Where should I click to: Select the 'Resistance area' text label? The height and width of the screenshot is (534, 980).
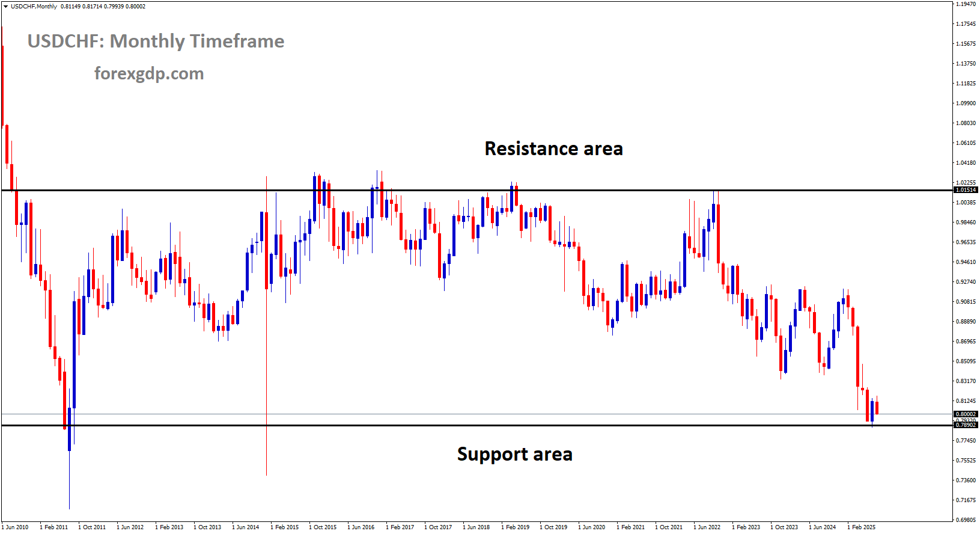click(x=553, y=149)
